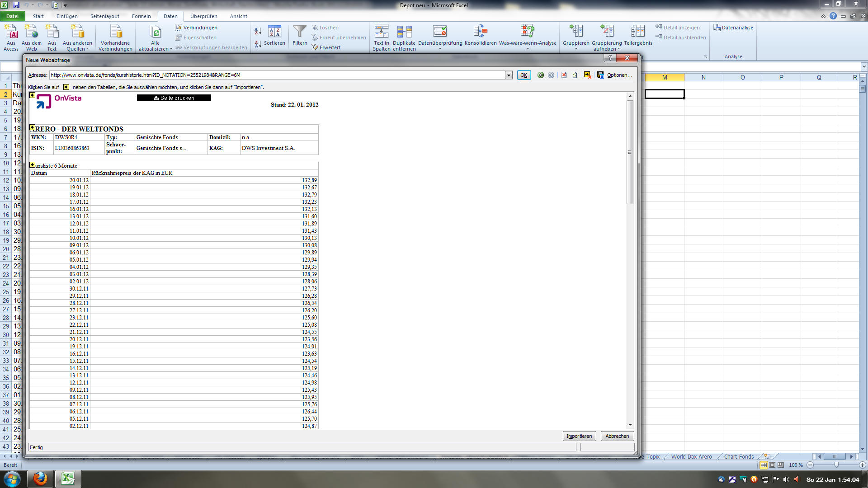Expand the Aus anderen Quellen dropdown
This screenshot has height=488, width=868.
(x=87, y=49)
